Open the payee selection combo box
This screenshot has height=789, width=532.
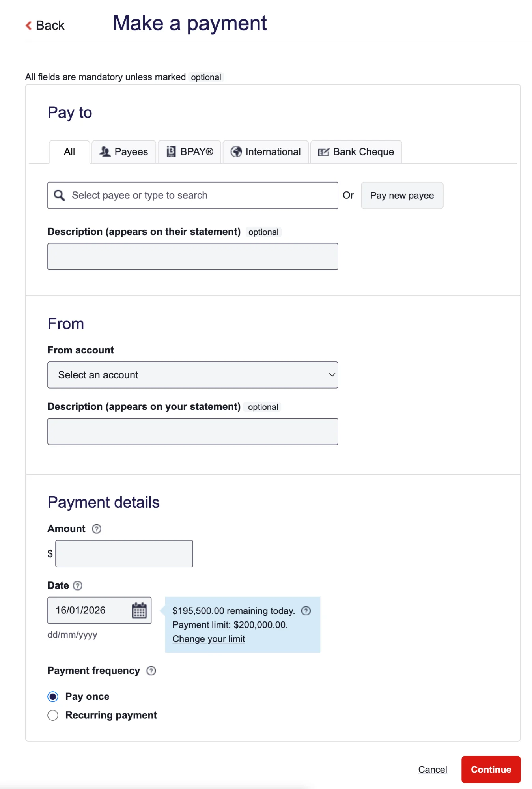[x=192, y=195]
